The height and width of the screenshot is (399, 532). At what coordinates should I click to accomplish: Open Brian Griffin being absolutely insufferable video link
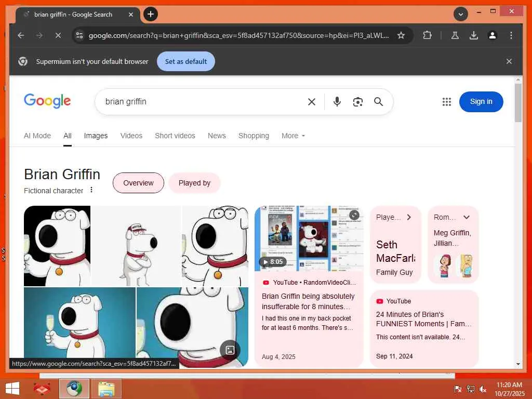coord(308,301)
